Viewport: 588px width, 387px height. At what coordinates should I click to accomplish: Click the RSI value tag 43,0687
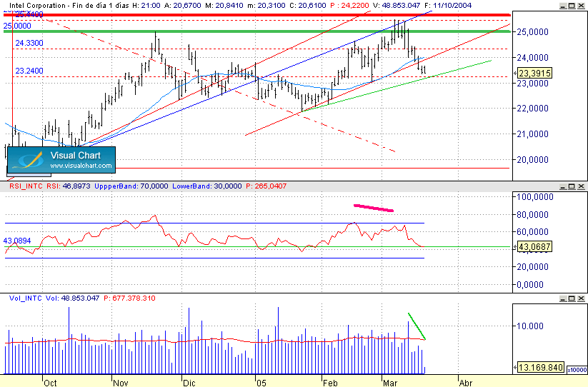coord(534,247)
